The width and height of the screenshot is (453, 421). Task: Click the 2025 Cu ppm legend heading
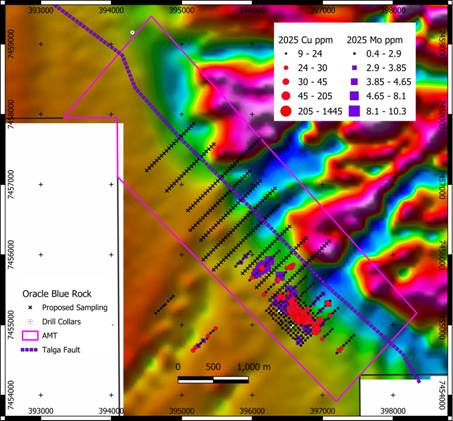coord(306,40)
